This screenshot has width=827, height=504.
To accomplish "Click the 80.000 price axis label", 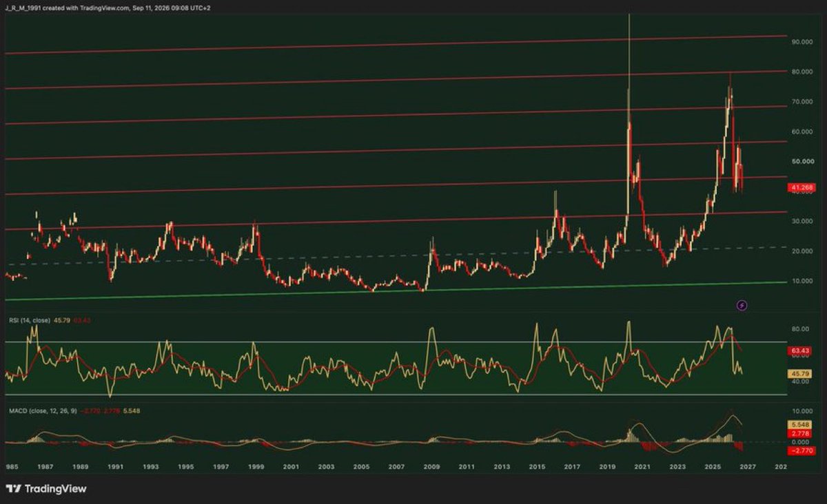I will [804, 72].
